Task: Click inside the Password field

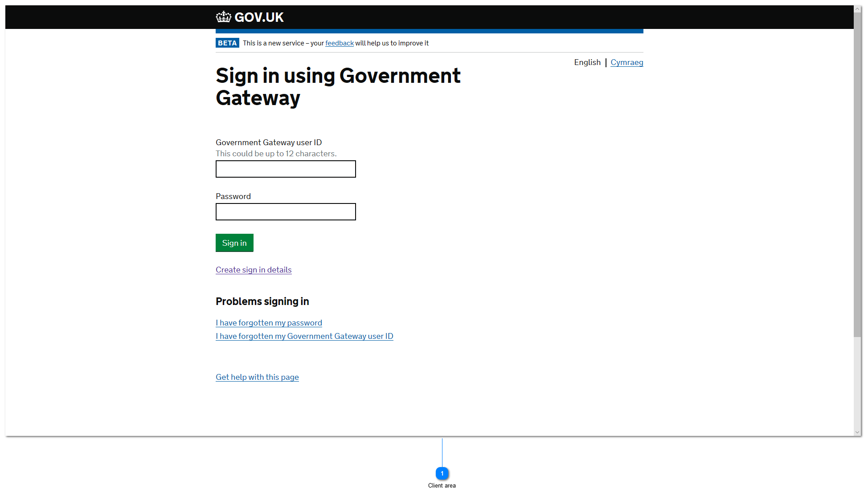Action: (285, 211)
